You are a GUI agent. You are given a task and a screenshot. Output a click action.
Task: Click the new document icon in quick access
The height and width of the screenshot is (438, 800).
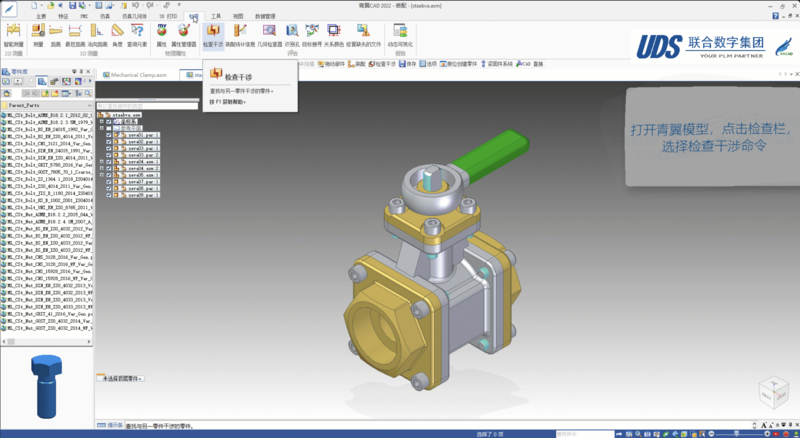click(x=34, y=6)
